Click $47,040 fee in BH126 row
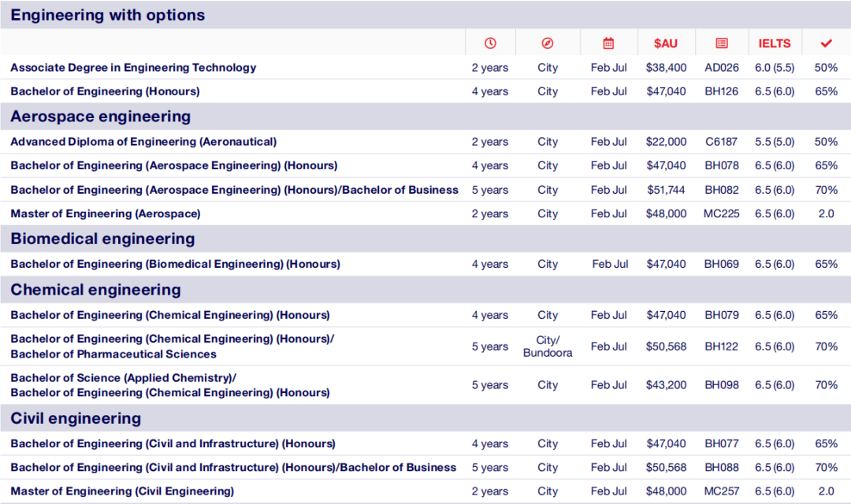The width and height of the screenshot is (851, 504). (x=666, y=91)
